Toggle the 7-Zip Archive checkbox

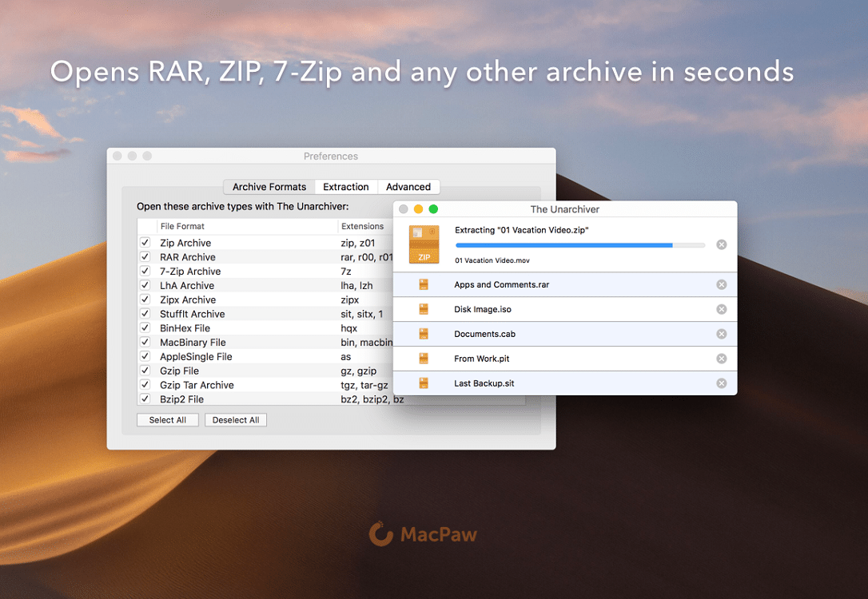coord(145,272)
